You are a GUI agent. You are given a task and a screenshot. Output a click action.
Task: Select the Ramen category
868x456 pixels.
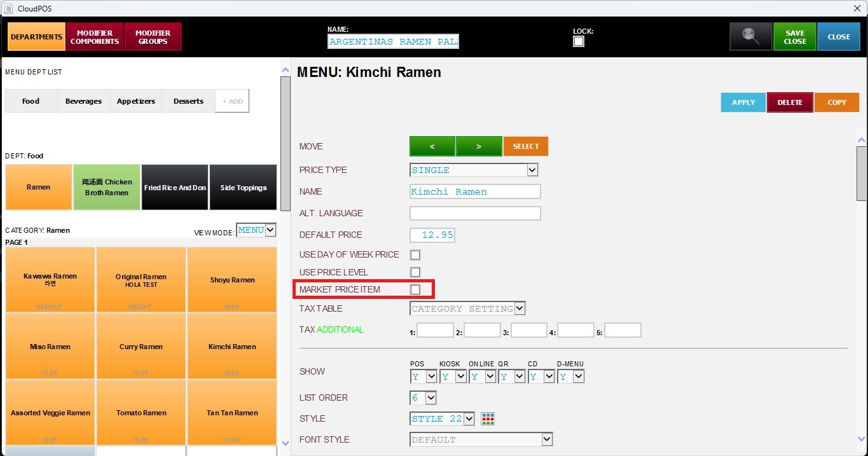(x=38, y=188)
